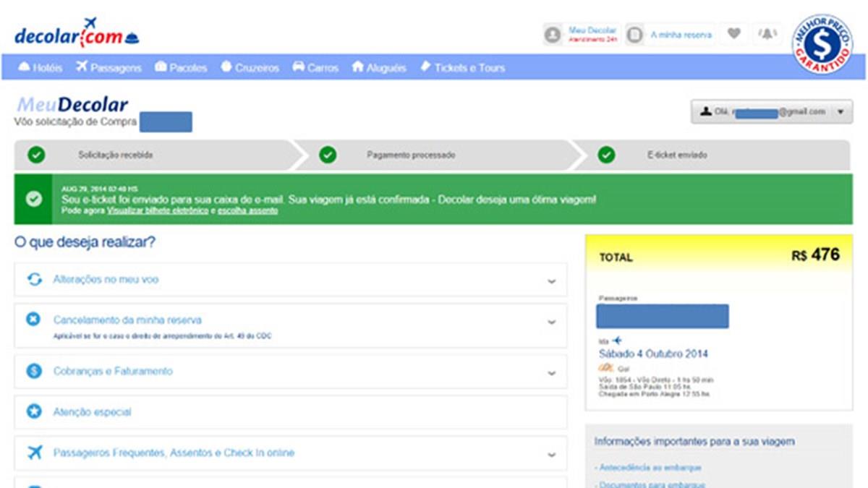
Task: Click the Alterações no meu voo refresh icon
Action: tap(34, 280)
